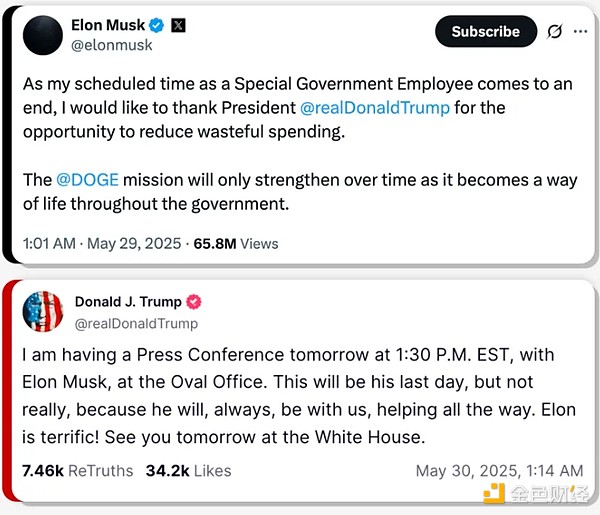Viewport: 600px width, 515px height.
Task: Click Donald J. Trump's flag profile avatar
Action: (43, 312)
